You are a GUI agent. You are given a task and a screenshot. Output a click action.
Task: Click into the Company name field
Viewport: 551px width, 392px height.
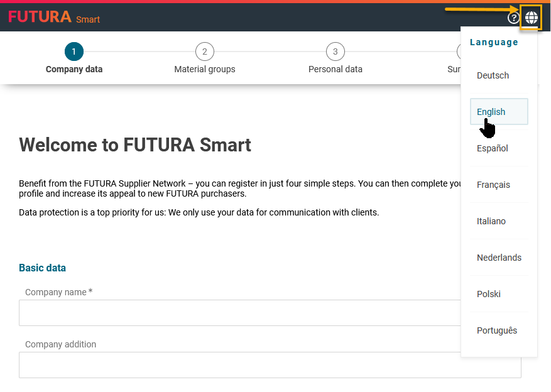point(239,313)
